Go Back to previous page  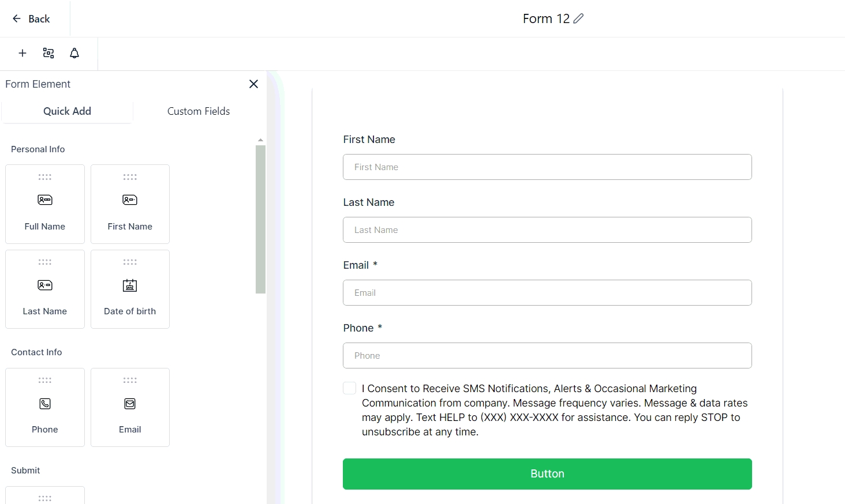pos(32,19)
